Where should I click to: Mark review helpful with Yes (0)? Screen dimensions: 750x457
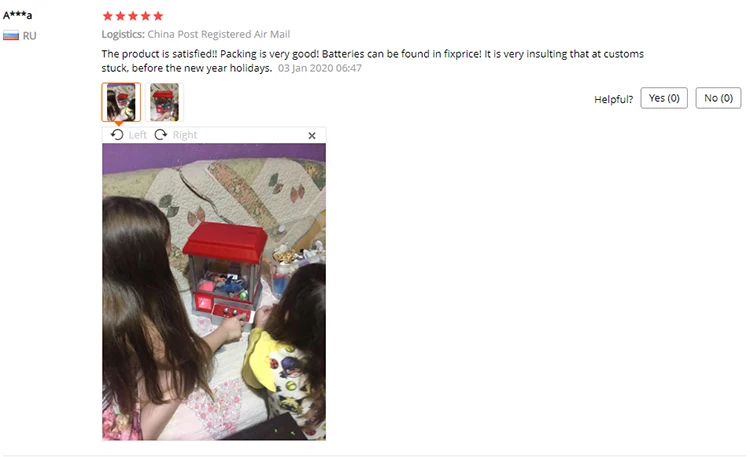[664, 98]
